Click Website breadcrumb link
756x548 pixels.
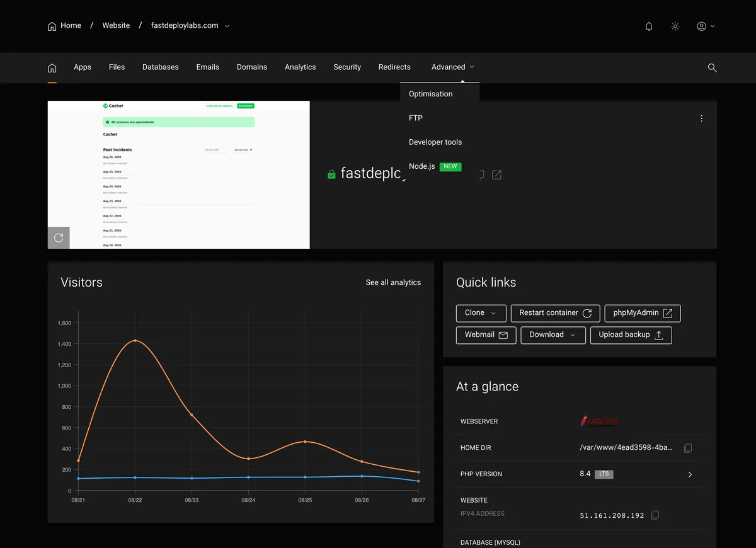coord(116,26)
